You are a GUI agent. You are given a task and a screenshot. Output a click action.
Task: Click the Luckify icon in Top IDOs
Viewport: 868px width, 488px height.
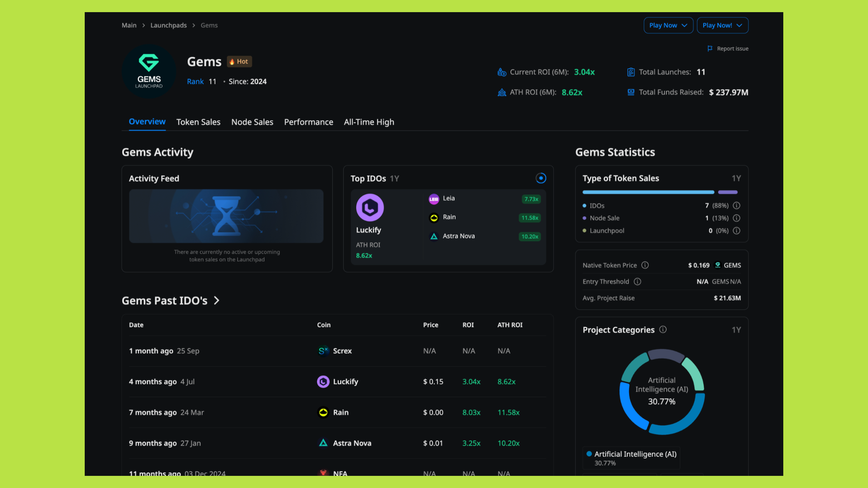pos(370,208)
